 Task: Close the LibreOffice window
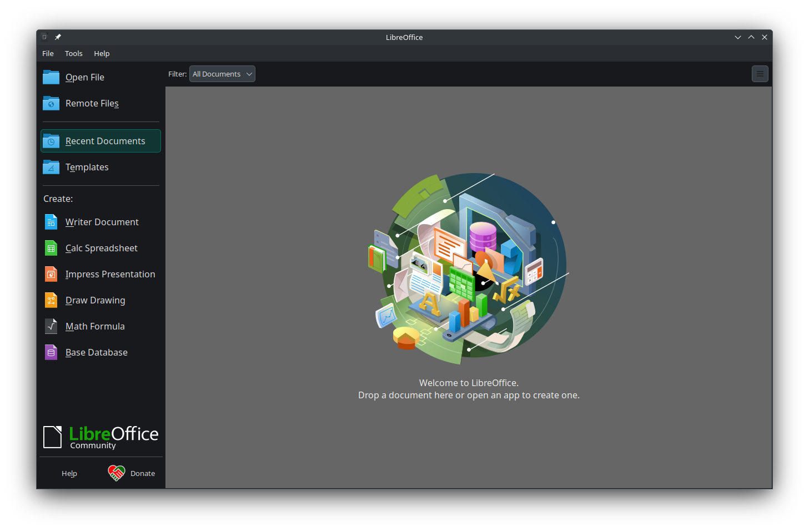[765, 37]
